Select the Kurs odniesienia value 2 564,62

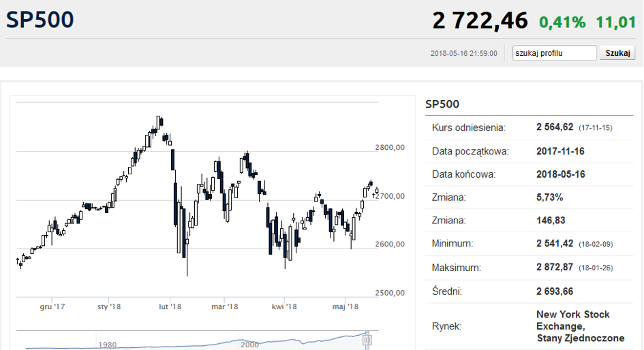click(x=555, y=127)
